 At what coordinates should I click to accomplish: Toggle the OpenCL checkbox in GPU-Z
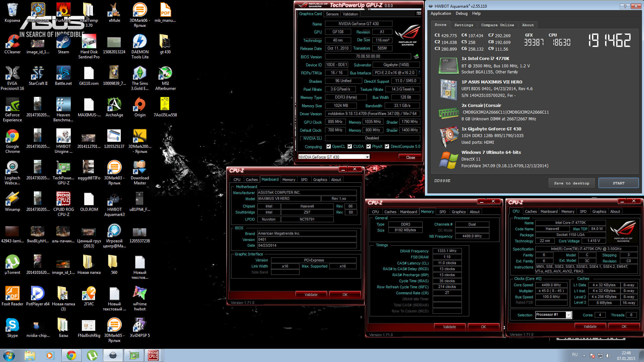329,146
